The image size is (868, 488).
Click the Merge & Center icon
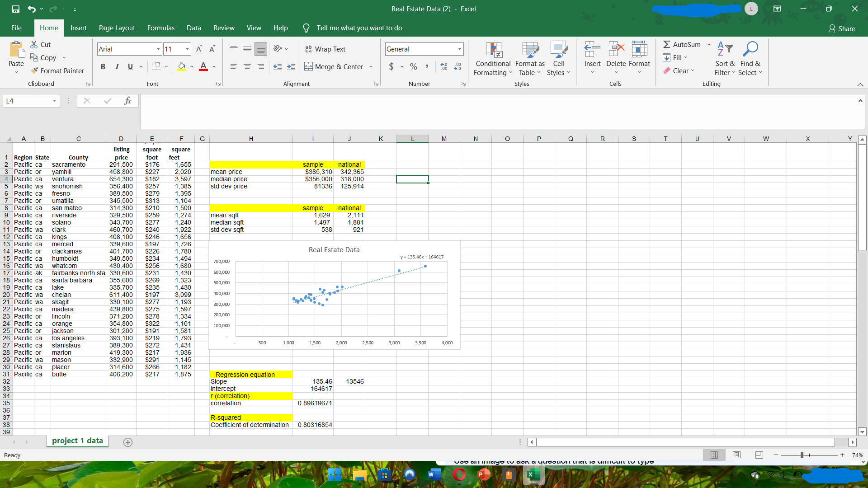click(308, 66)
